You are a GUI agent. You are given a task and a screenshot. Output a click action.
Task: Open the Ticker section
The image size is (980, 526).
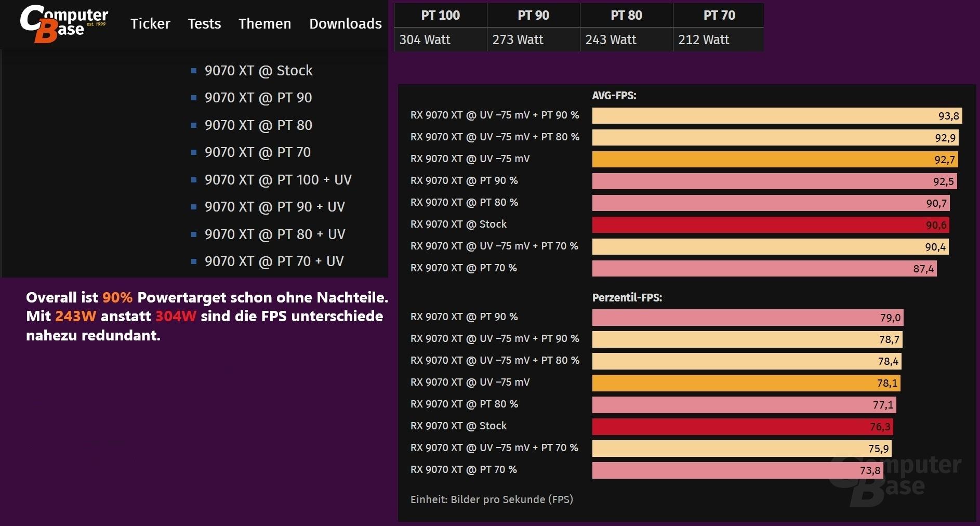pos(150,24)
